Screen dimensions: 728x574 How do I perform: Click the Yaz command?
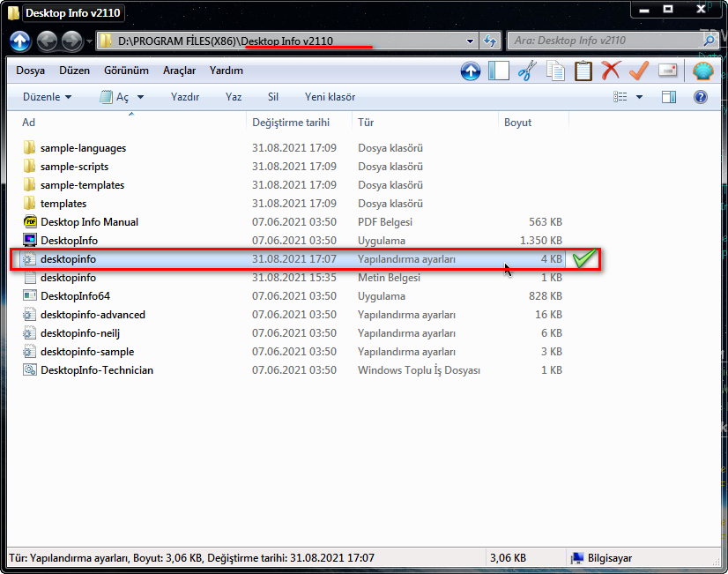pos(234,97)
